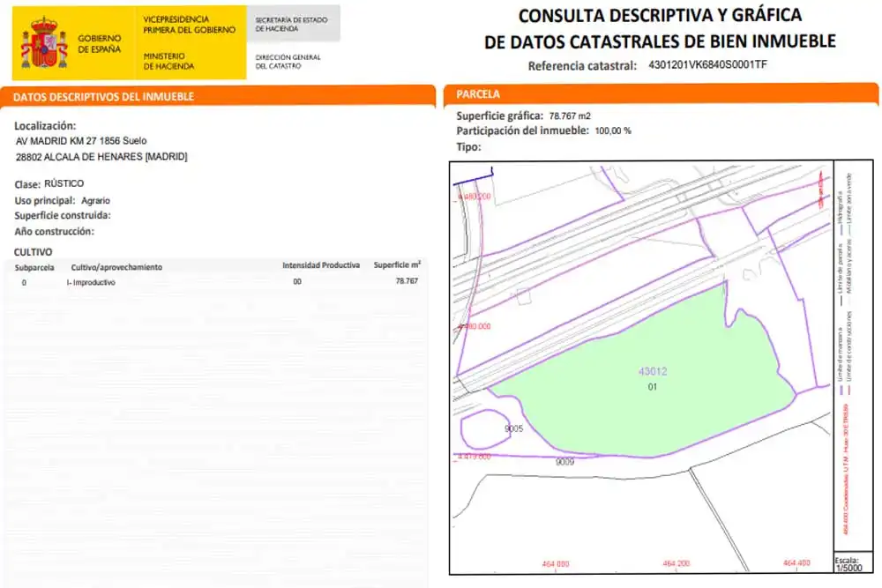
Task: Click parcel number 01 label on map
Action: tap(653, 387)
